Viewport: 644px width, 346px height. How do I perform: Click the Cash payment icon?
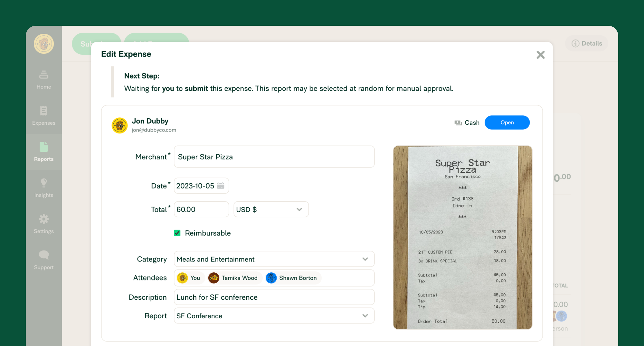point(458,123)
